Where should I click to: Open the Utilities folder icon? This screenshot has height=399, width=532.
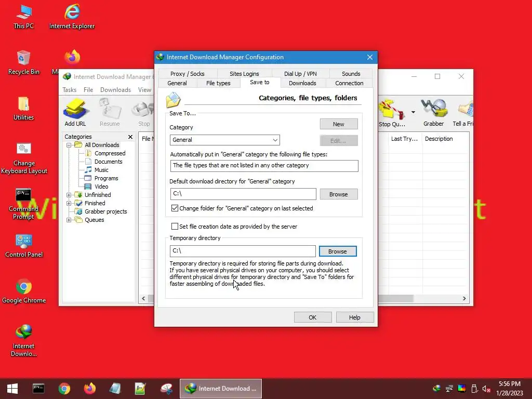coord(24,109)
